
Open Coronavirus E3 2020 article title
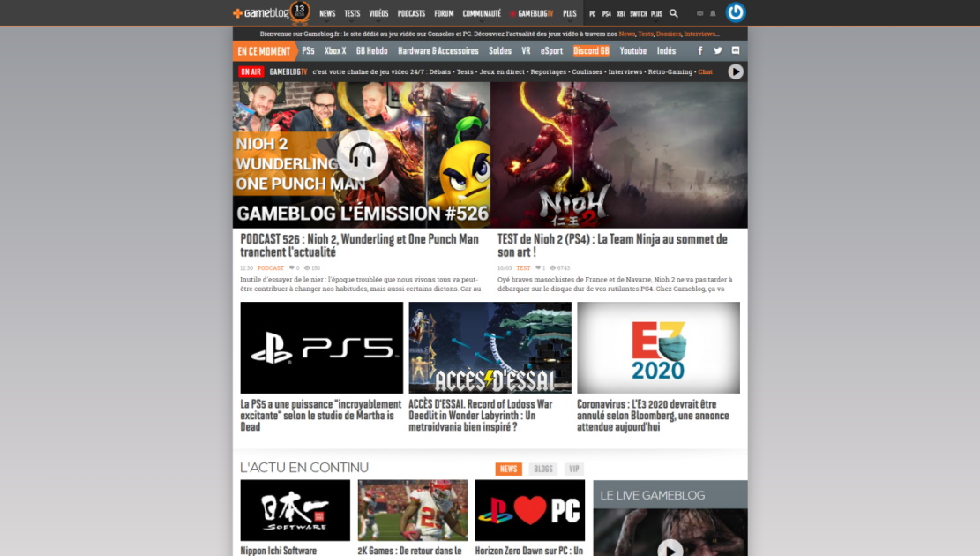(x=653, y=416)
